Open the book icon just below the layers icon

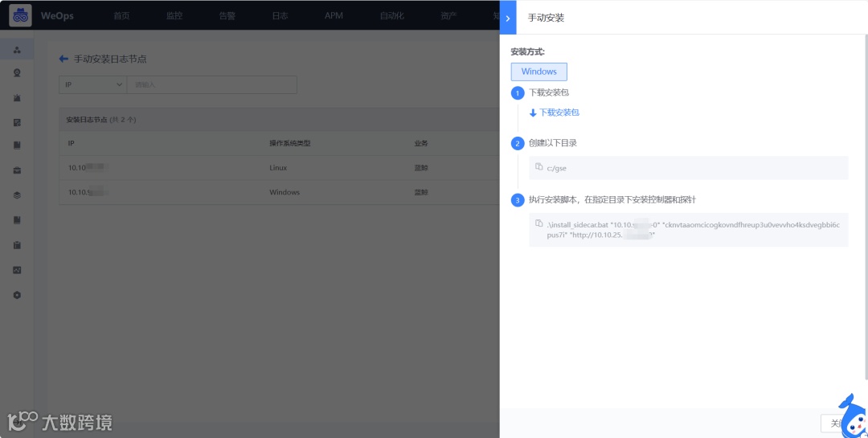tap(17, 220)
